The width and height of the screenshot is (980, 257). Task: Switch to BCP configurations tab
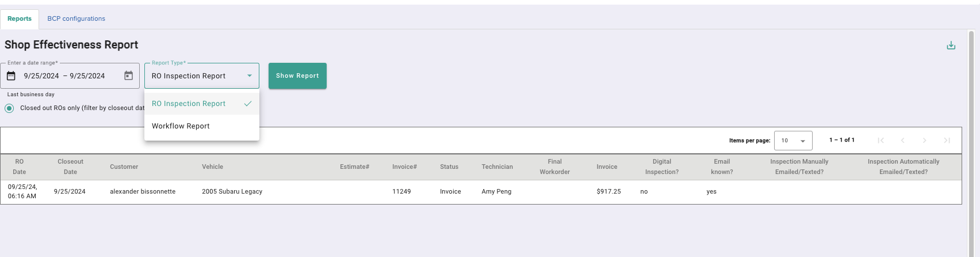coord(76,19)
